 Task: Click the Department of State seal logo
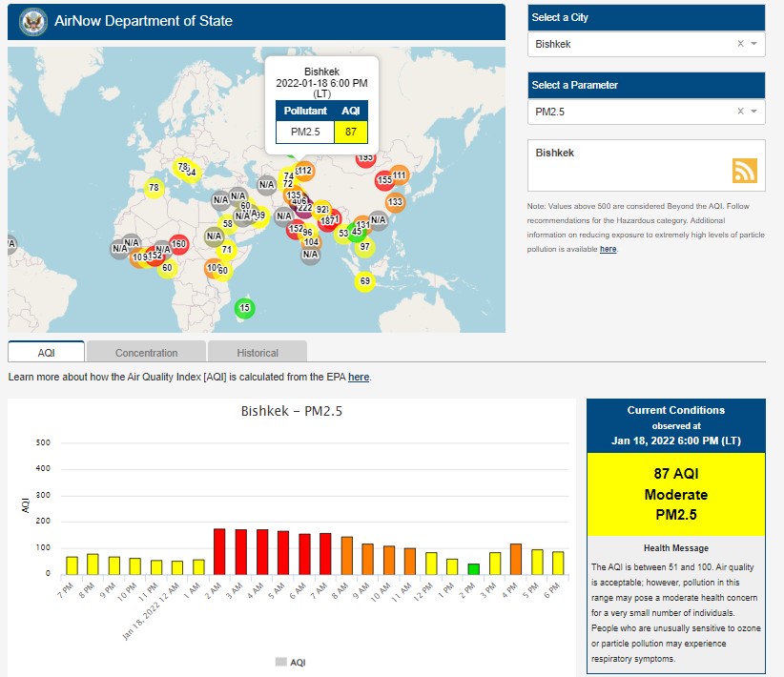(33, 21)
